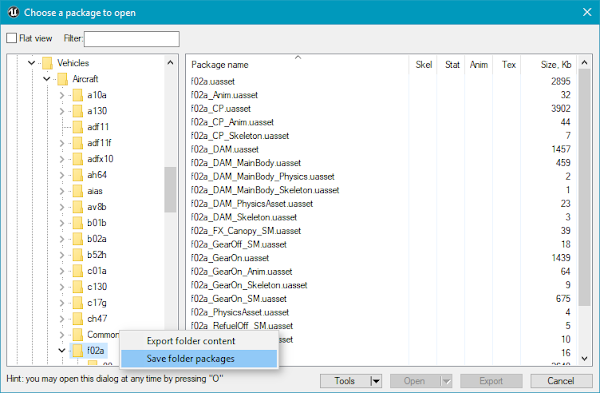Click the b01b folder icon
The height and width of the screenshot is (393, 600).
[78, 223]
